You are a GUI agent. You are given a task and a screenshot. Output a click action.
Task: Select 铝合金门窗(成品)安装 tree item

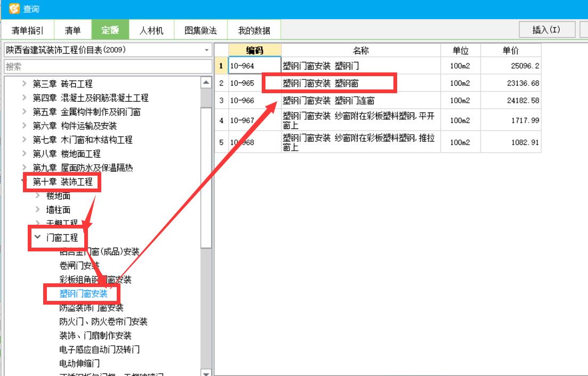(x=99, y=252)
